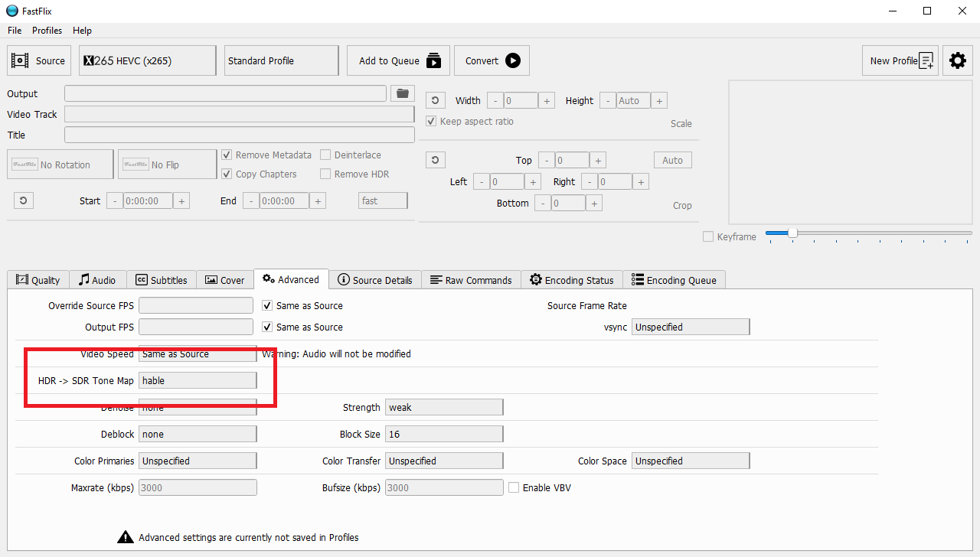Viewport: 980px width, 557px height.
Task: Decrease Width with minus button
Action: tap(495, 100)
